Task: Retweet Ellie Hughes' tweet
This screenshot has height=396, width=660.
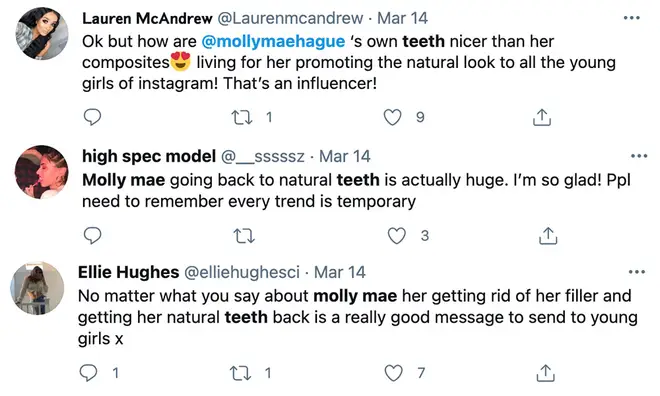Action: click(240, 373)
